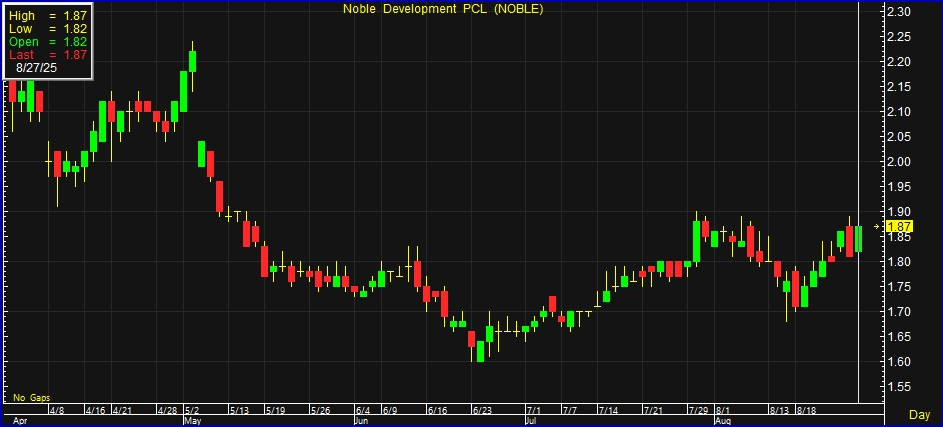This screenshot has height=427, width=943.
Task: Select the Open = 1.82 readout
Action: (x=48, y=41)
